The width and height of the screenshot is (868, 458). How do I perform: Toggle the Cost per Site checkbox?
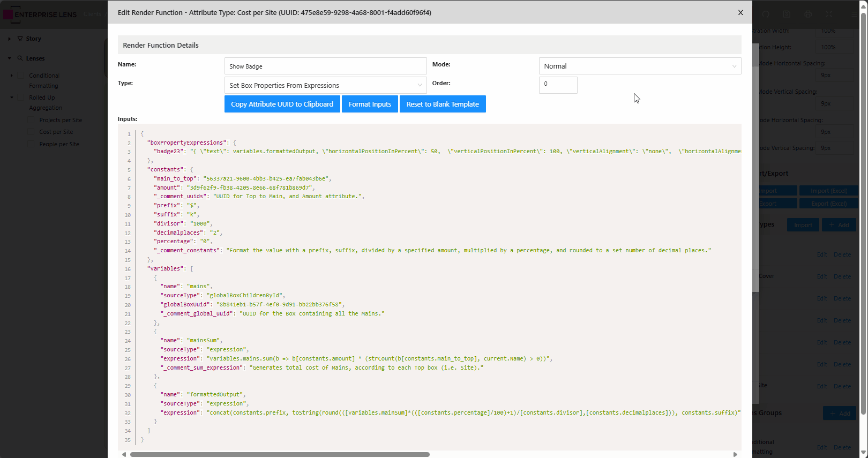click(x=31, y=132)
